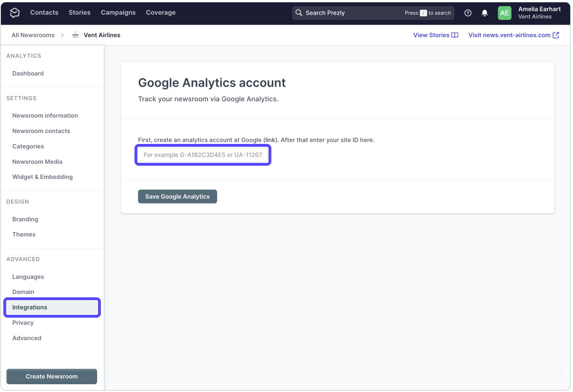The image size is (573, 392).
Task: Open Newsroom information settings
Action: 45,116
